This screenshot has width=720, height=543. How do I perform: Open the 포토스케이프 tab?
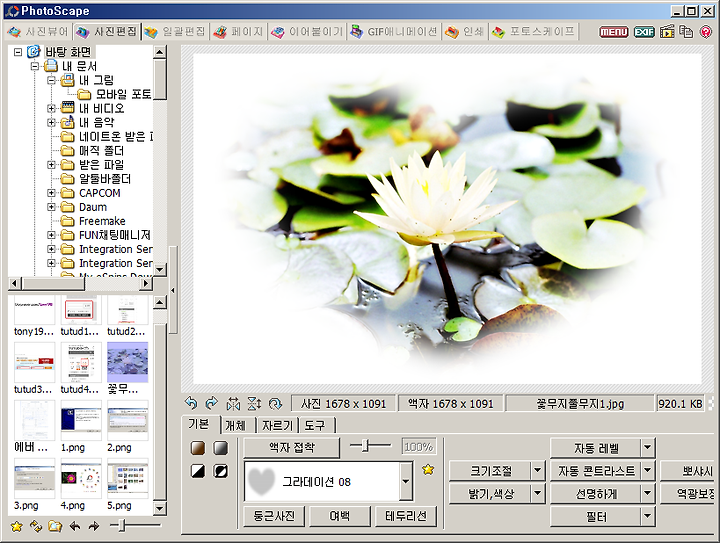tap(533, 32)
